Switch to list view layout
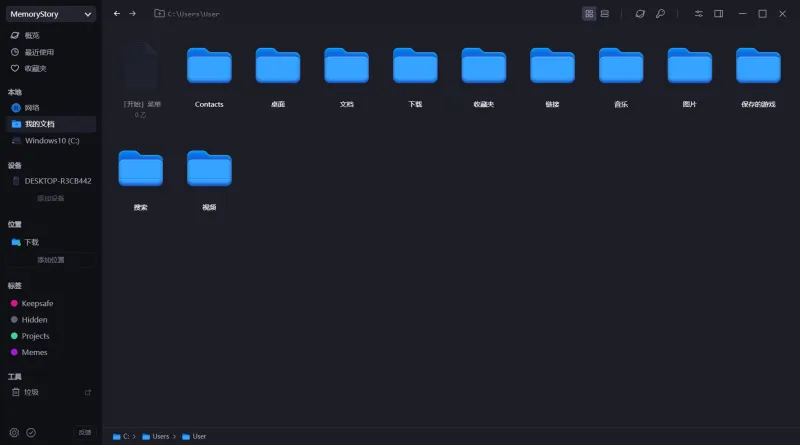Viewport: 800px width, 445px height. [x=605, y=14]
